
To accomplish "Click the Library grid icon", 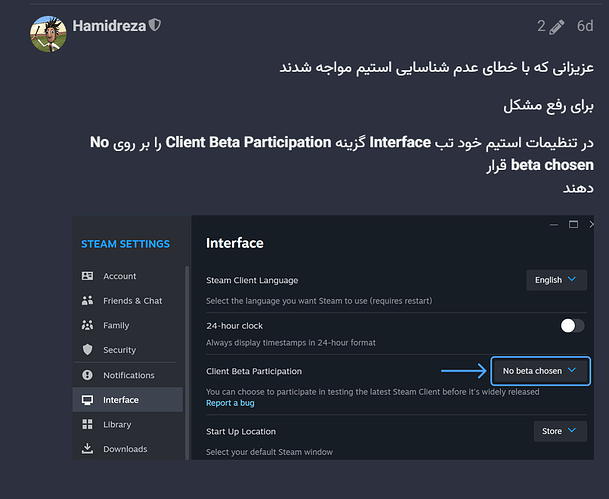I will [x=87, y=424].
